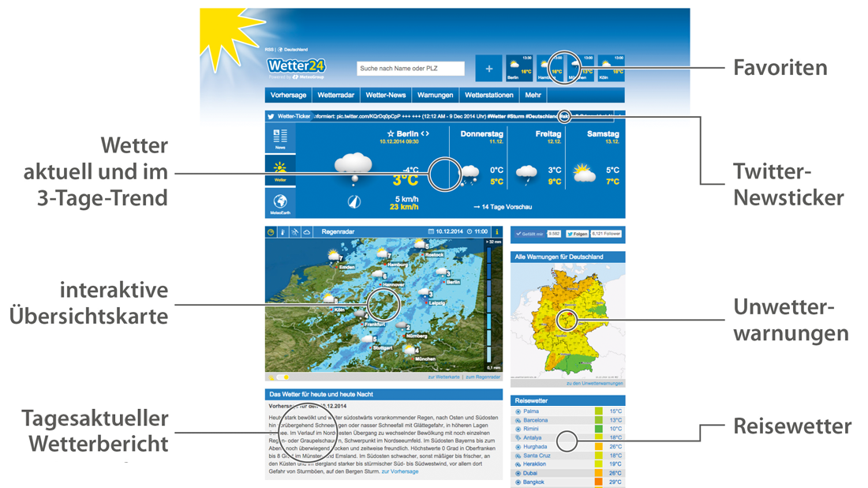The width and height of the screenshot is (868, 488).
Task: Follow the zum Regenradar link
Action: [x=483, y=377]
